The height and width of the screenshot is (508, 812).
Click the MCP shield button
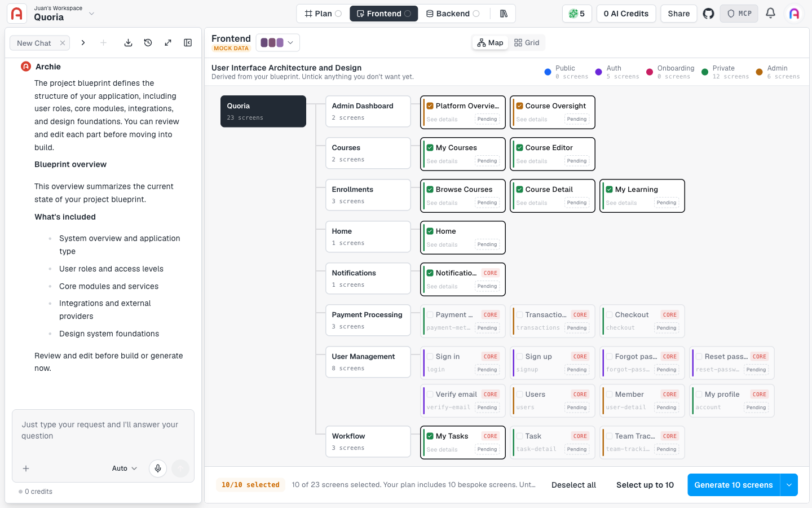click(x=739, y=14)
